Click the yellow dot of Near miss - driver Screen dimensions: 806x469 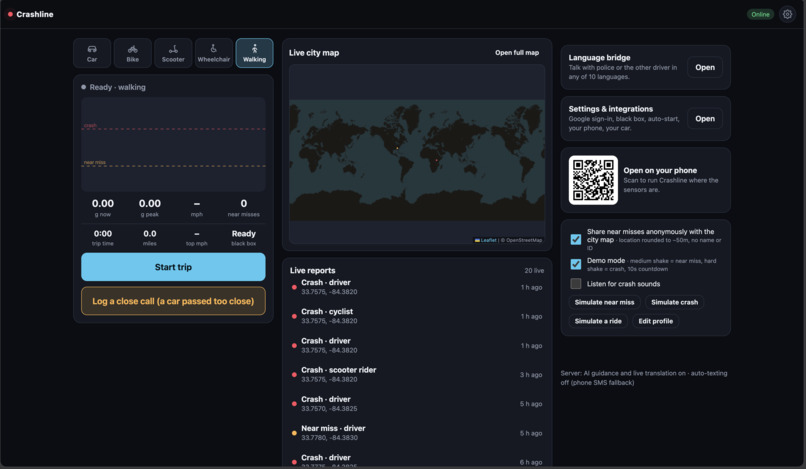tap(294, 434)
